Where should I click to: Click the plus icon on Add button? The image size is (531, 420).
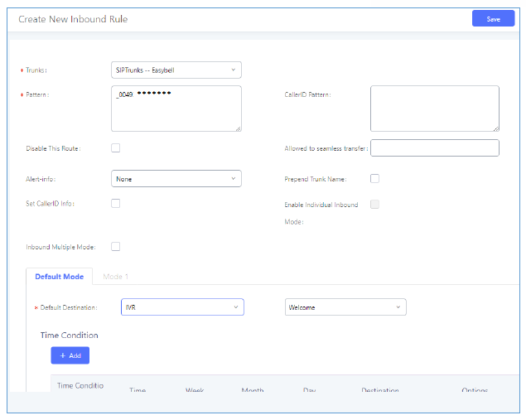pos(62,355)
